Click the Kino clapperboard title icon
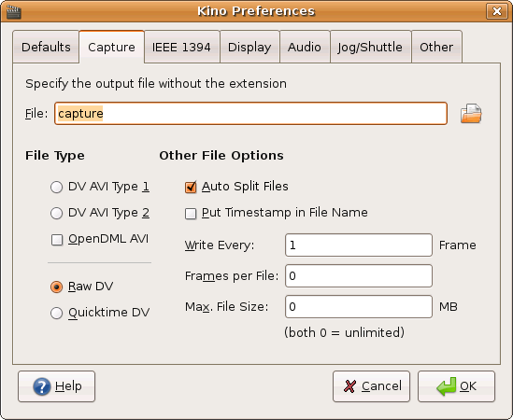The height and width of the screenshot is (420, 513). click(x=14, y=12)
